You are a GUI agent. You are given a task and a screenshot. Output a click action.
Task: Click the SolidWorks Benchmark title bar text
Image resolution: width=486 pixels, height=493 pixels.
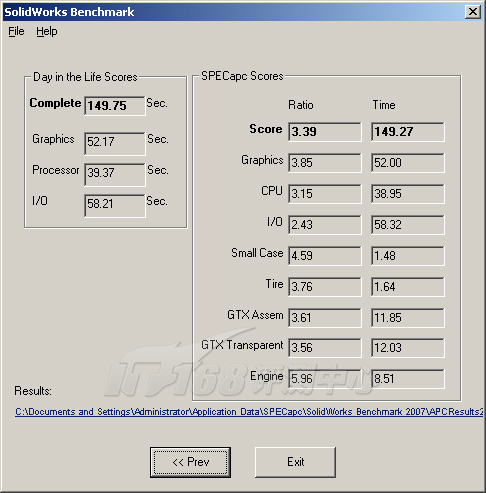point(69,12)
